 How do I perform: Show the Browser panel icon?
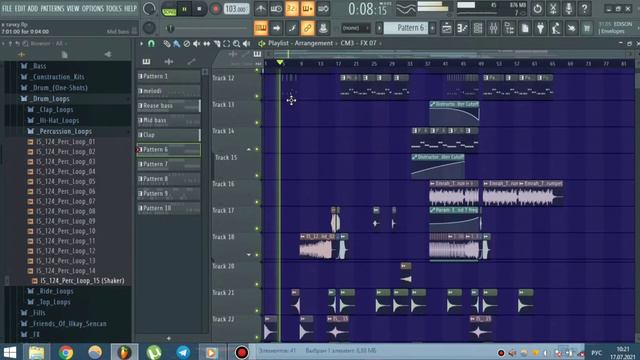[509, 28]
